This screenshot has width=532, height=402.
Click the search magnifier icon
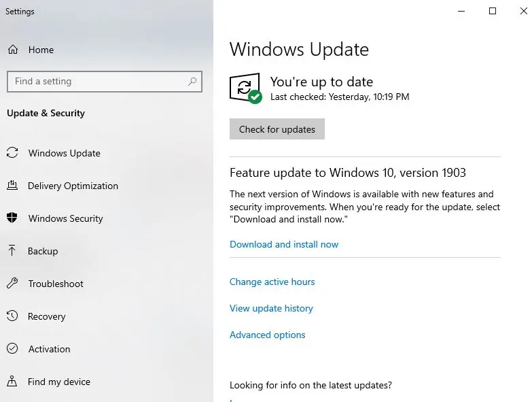point(192,82)
